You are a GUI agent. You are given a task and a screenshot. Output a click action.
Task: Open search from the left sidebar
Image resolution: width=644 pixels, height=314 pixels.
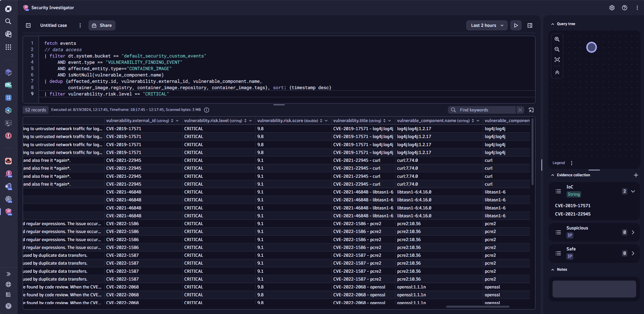8,21
